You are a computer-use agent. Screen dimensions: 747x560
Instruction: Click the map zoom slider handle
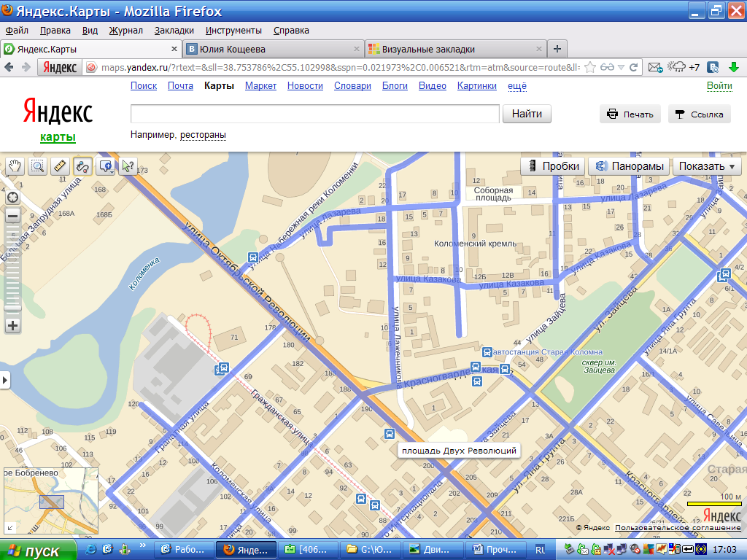pos(13,308)
